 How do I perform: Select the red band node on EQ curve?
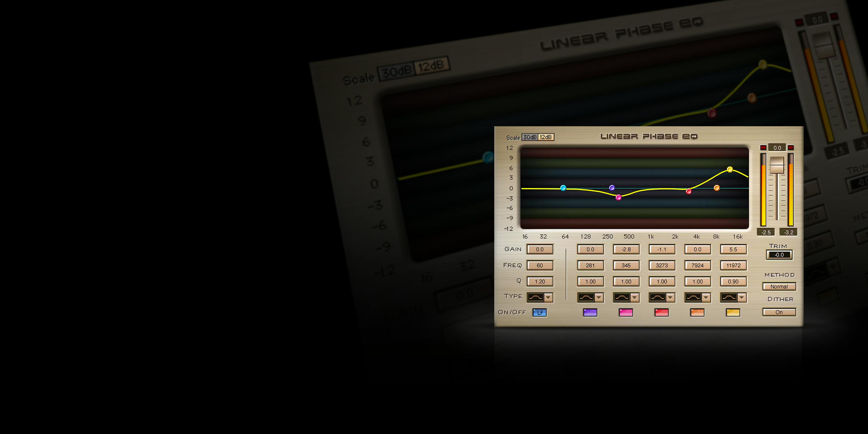point(689,191)
